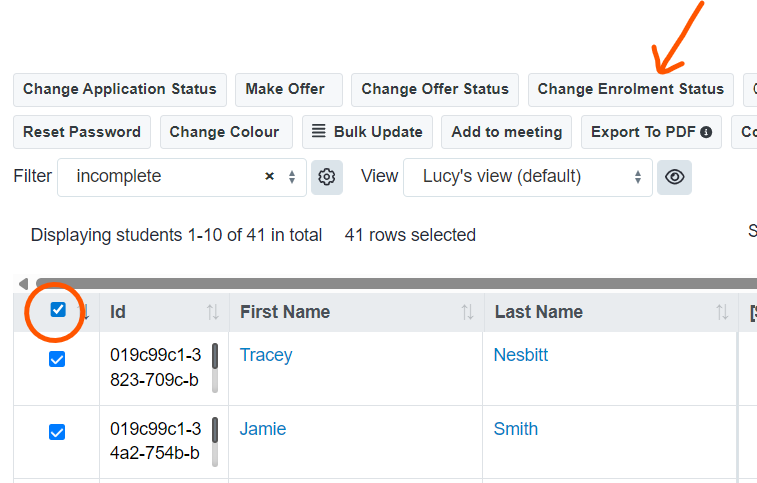The height and width of the screenshot is (483, 757).
Task: Untick the select-all header checkbox
Action: point(58,310)
